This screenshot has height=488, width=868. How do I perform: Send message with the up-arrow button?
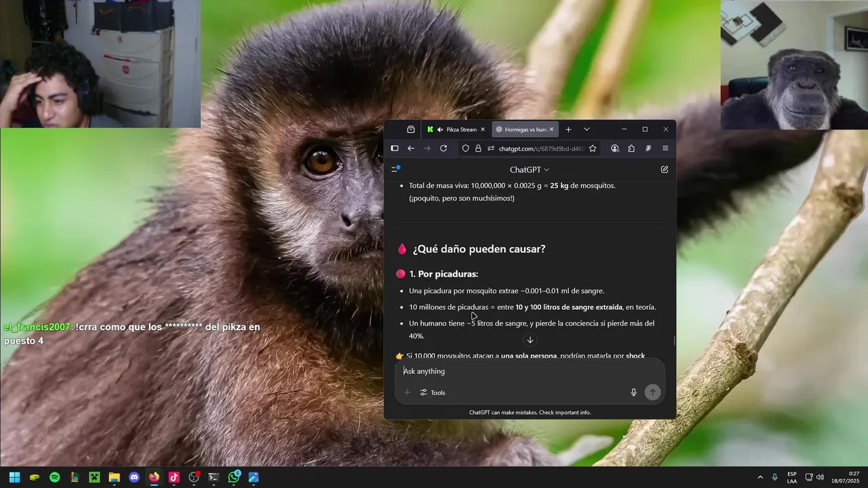coord(652,392)
